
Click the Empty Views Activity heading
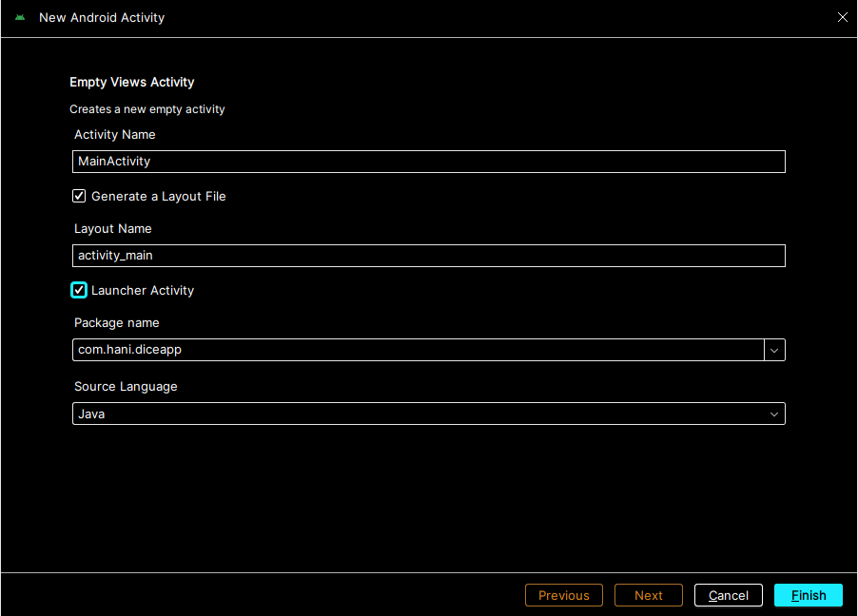tap(132, 82)
